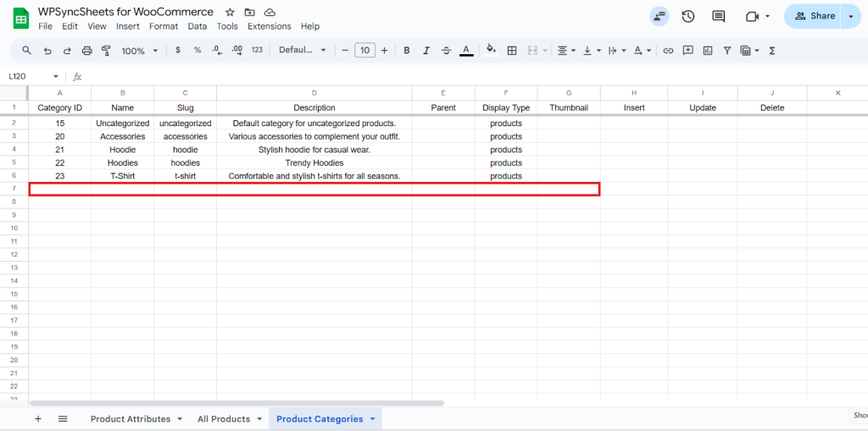This screenshot has height=431, width=868.
Task: Insert a chart
Action: (708, 50)
